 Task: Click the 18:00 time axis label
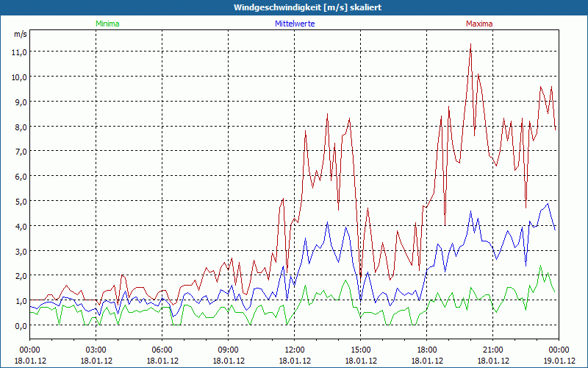(x=427, y=350)
